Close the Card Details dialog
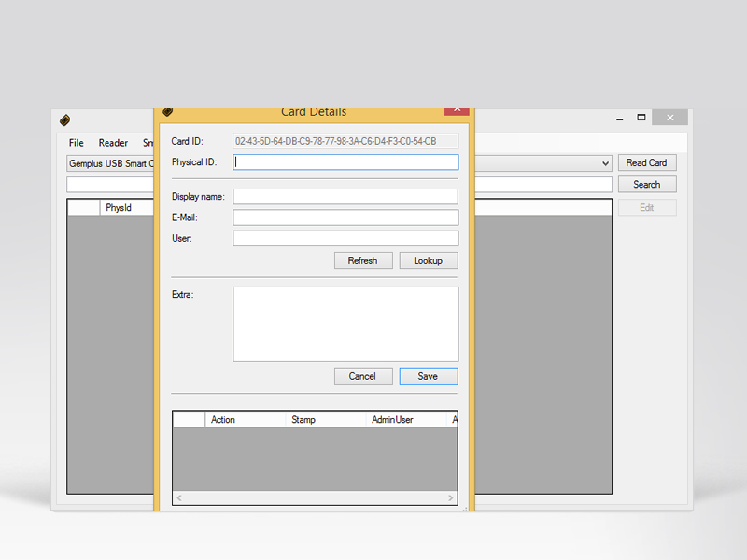747x560 pixels. click(x=457, y=110)
